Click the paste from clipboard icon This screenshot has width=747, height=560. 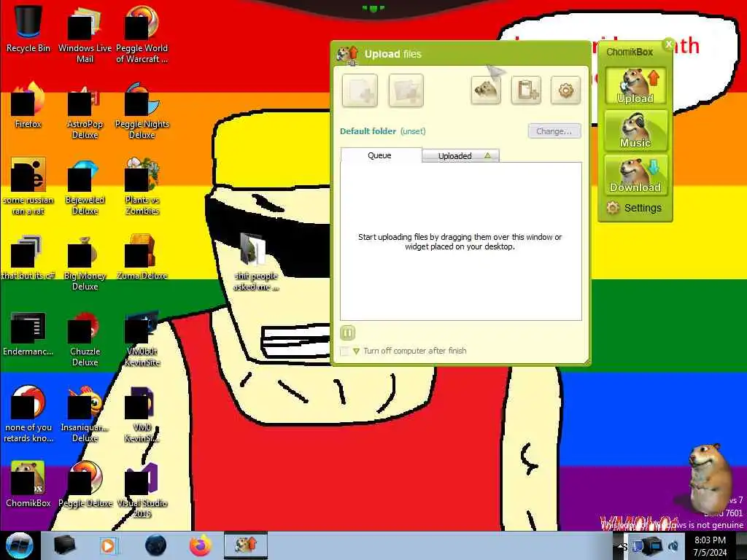[x=526, y=90]
